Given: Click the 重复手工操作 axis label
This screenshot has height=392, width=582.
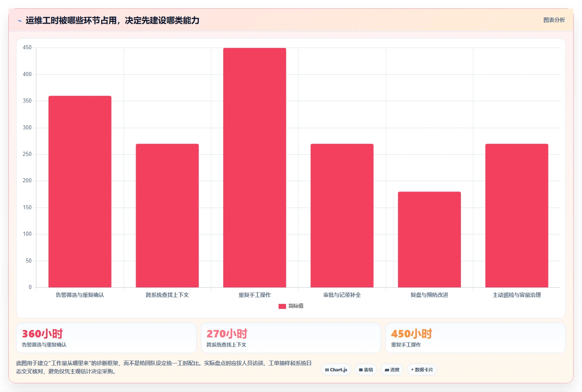Looking at the screenshot, I should [255, 295].
